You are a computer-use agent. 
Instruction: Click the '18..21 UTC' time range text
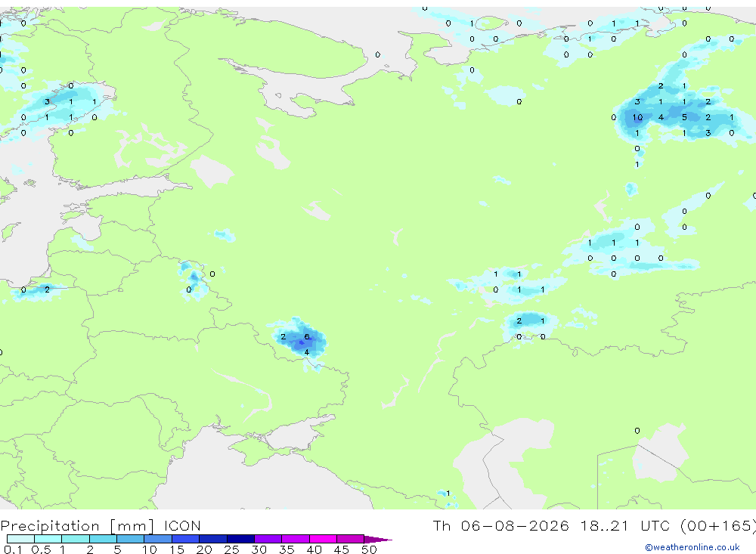pyautogui.click(x=624, y=525)
